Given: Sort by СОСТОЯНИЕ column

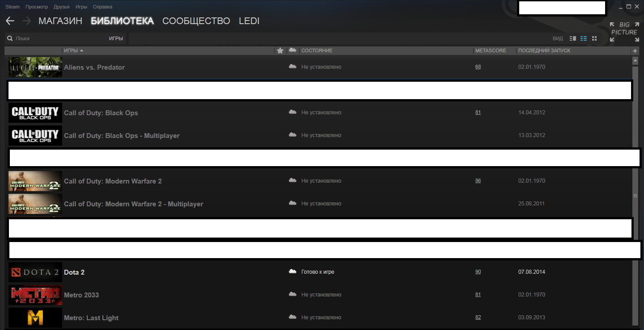Looking at the screenshot, I should pos(317,51).
